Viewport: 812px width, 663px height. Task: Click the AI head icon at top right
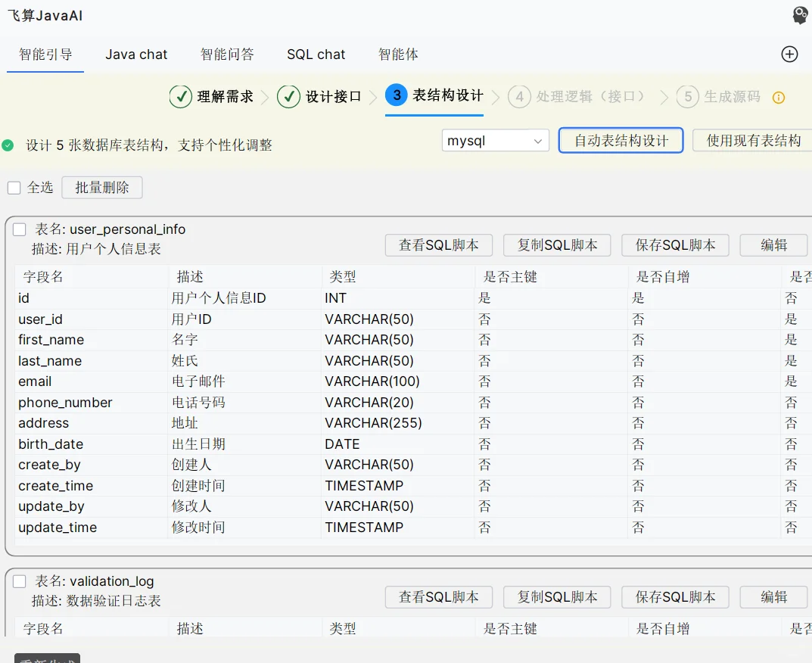[800, 15]
